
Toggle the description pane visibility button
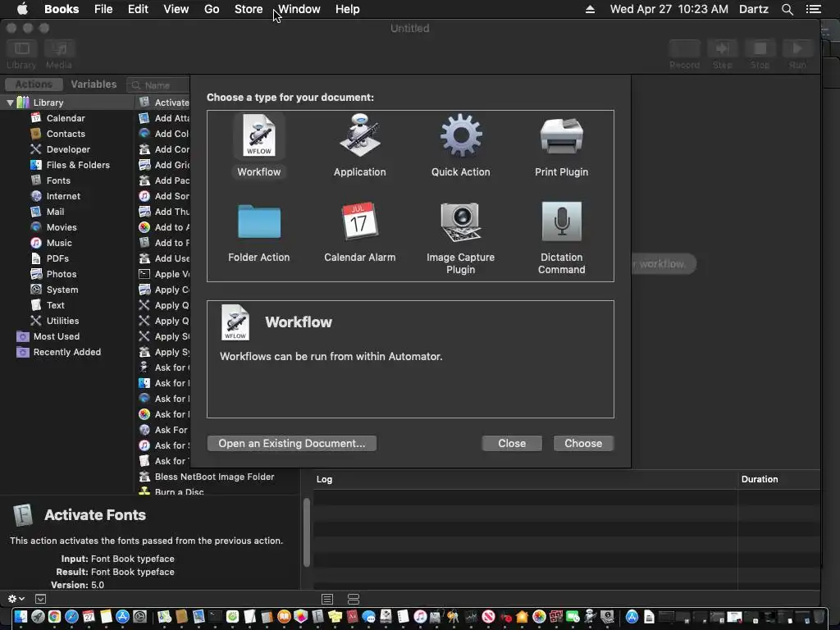[41, 598]
